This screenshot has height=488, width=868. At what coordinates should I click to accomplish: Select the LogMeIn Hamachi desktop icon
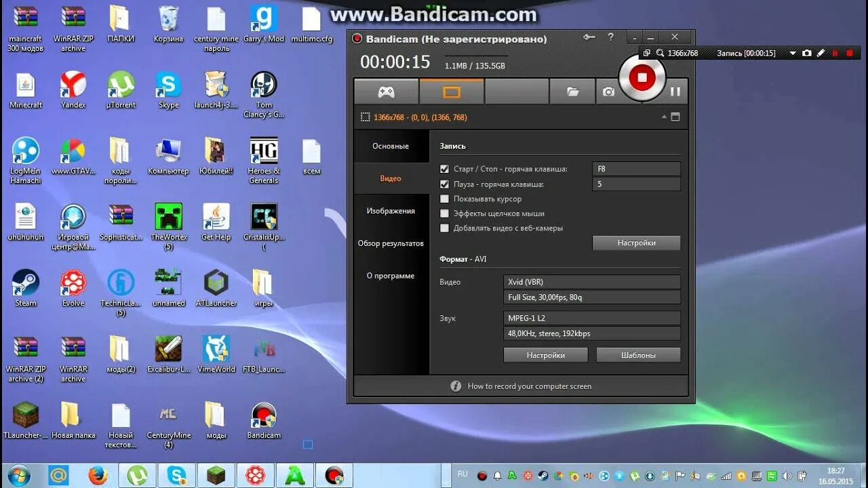click(x=26, y=161)
